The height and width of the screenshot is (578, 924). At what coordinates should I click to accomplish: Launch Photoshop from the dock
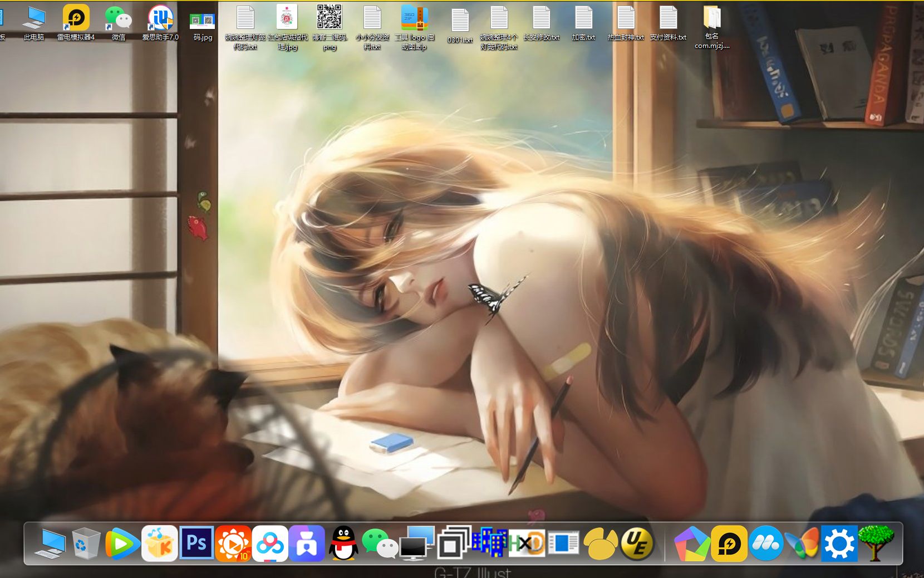(196, 543)
